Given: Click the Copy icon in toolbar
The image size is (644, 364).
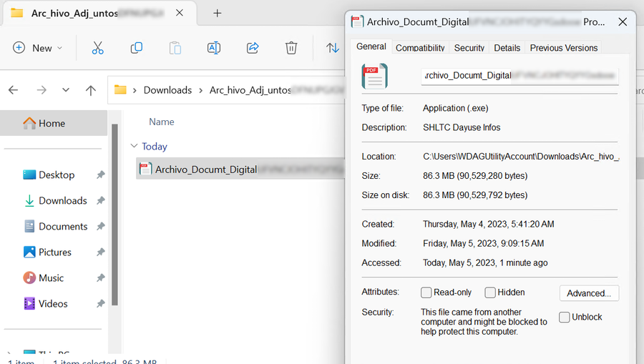Looking at the screenshot, I should tap(137, 48).
